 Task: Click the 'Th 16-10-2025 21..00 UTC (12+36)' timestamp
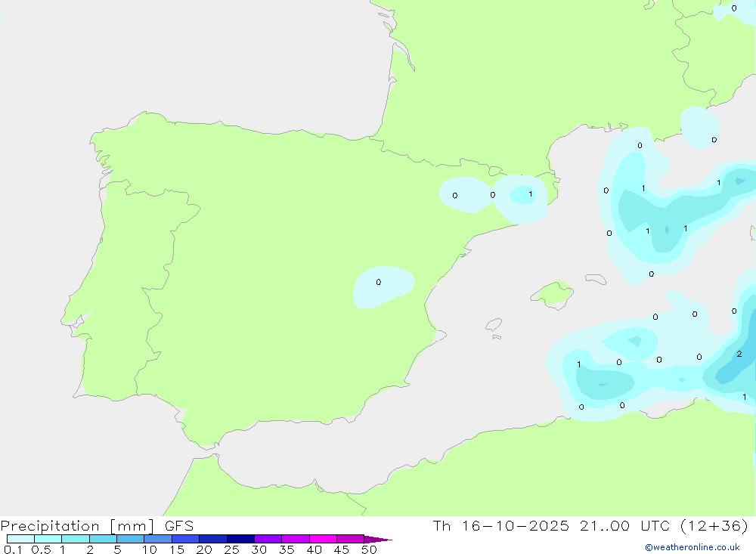[590, 525]
